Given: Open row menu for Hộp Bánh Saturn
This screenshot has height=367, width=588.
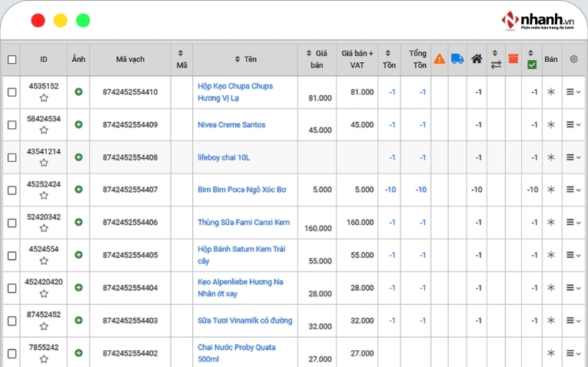Looking at the screenshot, I should point(573,255).
